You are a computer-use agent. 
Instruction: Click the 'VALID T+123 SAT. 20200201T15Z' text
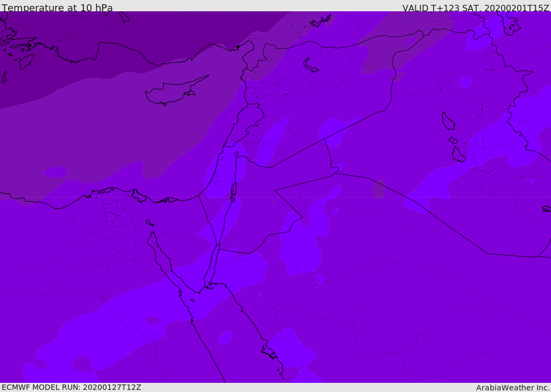point(476,8)
